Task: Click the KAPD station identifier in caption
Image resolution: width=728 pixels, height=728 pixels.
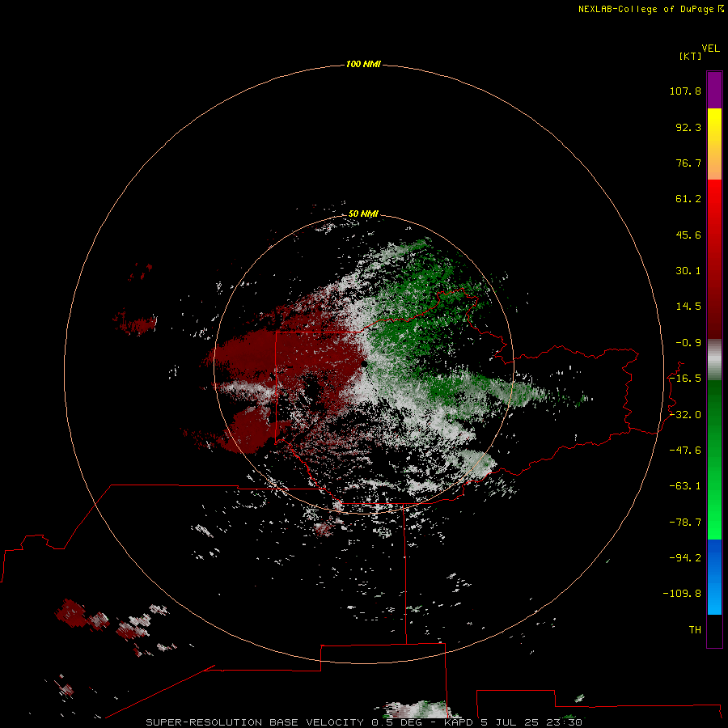Action: 459,722
